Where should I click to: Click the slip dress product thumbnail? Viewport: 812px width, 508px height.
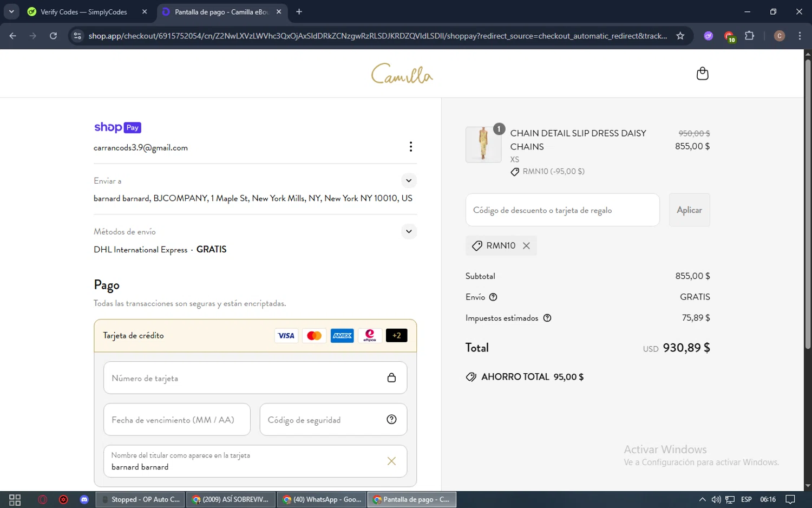pyautogui.click(x=483, y=145)
